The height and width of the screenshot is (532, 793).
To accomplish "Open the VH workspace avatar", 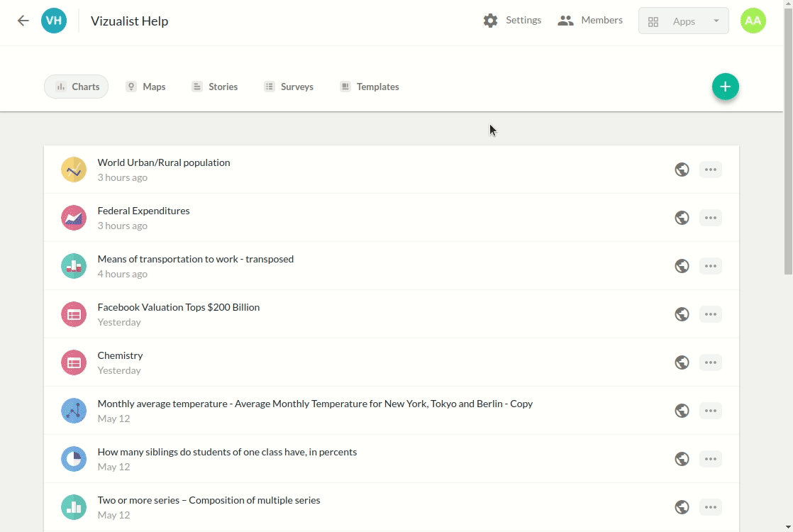I will [54, 21].
